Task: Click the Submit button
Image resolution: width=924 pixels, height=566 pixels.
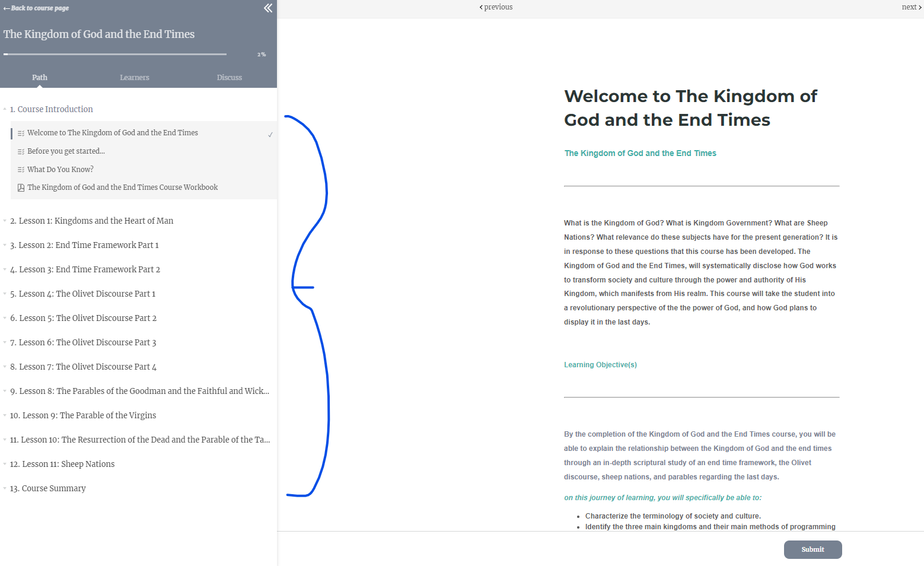Action: 813,549
